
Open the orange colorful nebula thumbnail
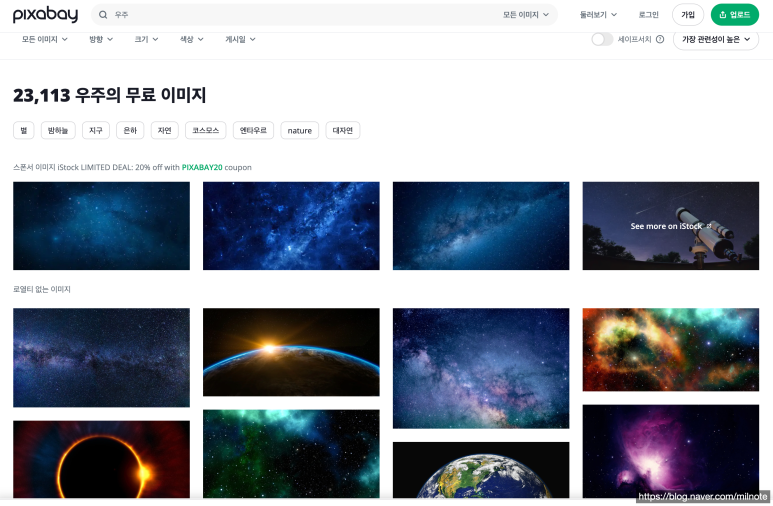tap(671, 350)
